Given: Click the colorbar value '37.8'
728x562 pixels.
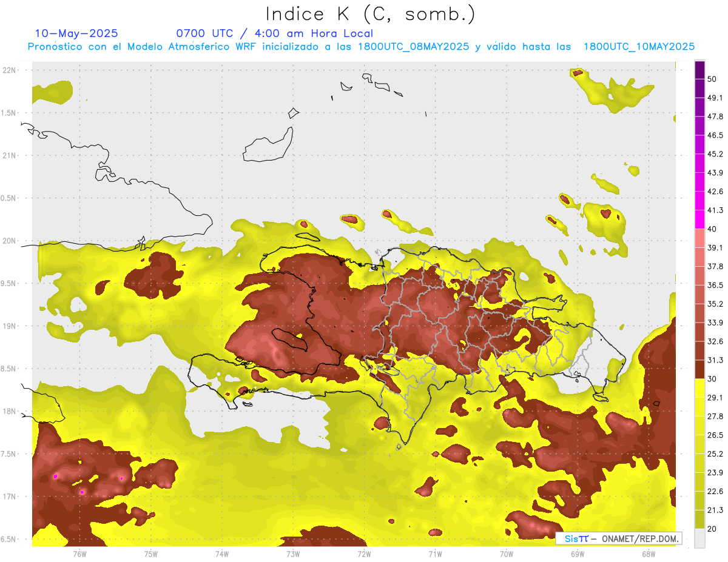Looking at the screenshot, I should click(715, 267).
